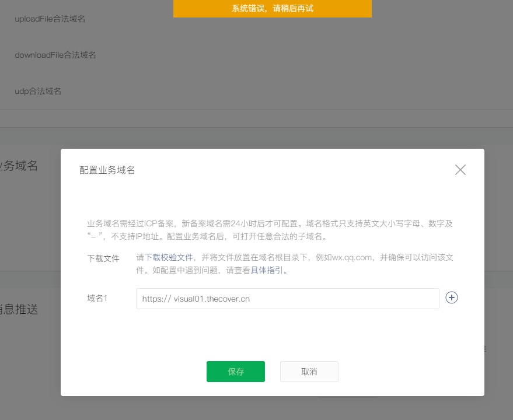Click the 消息推送 heading behind dialog

coord(19,309)
